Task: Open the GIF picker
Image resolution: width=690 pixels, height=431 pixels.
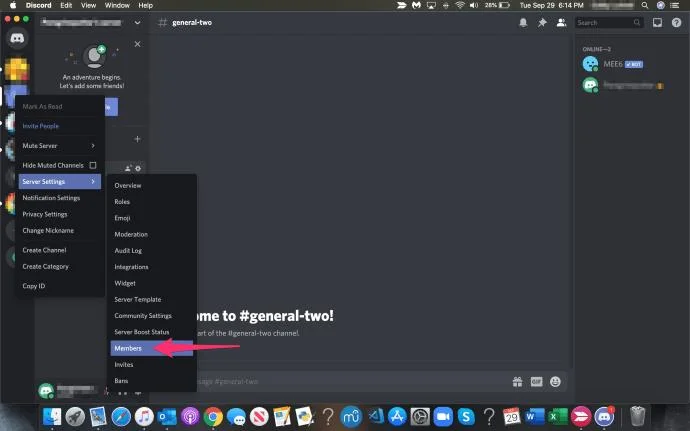Action: click(x=536, y=382)
